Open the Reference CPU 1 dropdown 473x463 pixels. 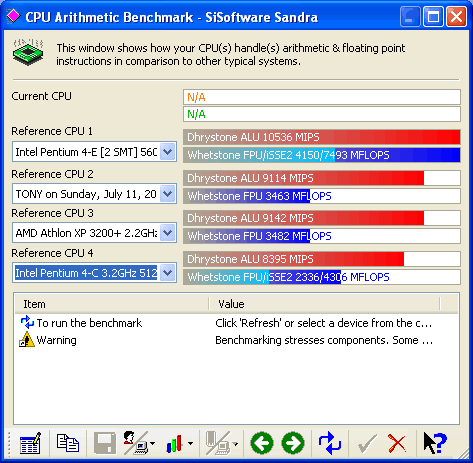tap(168, 152)
